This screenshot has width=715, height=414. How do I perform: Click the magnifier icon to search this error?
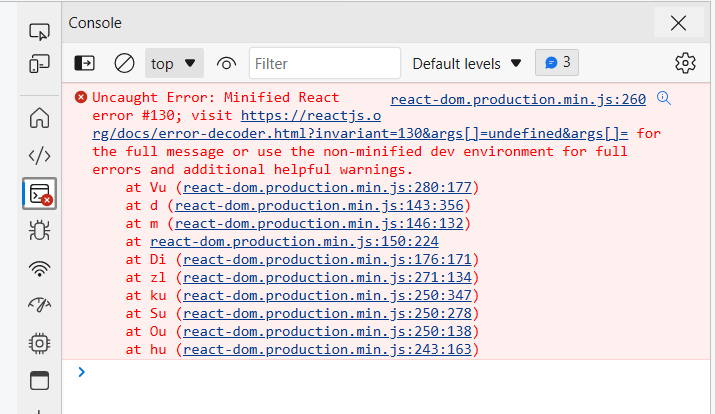[x=662, y=98]
